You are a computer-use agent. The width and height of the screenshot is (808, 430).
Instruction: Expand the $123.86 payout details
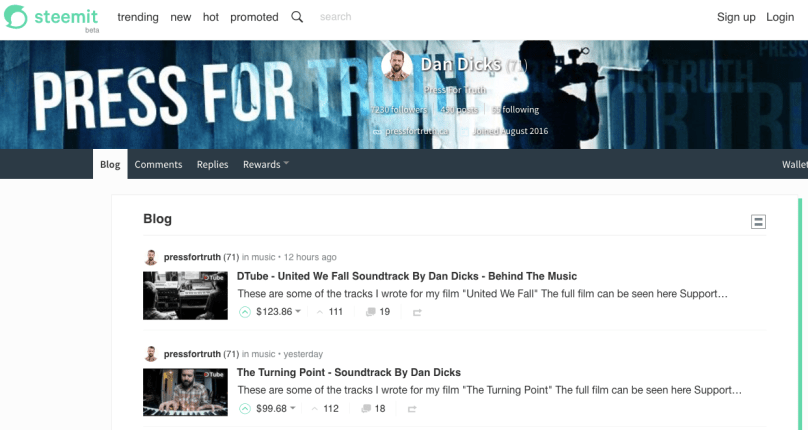[279, 312]
